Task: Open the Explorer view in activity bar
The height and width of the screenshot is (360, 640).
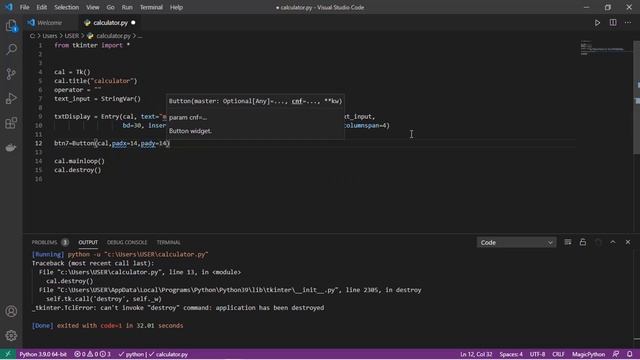Action: 11,26
